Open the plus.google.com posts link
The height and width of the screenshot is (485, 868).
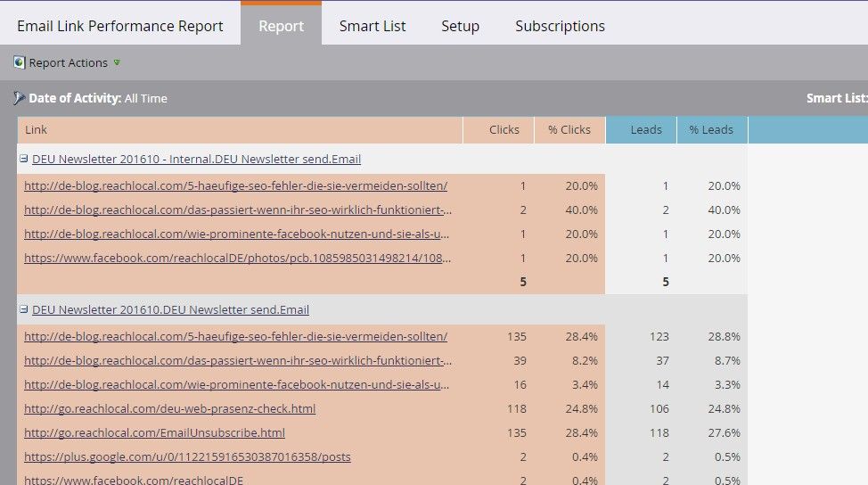(187, 456)
